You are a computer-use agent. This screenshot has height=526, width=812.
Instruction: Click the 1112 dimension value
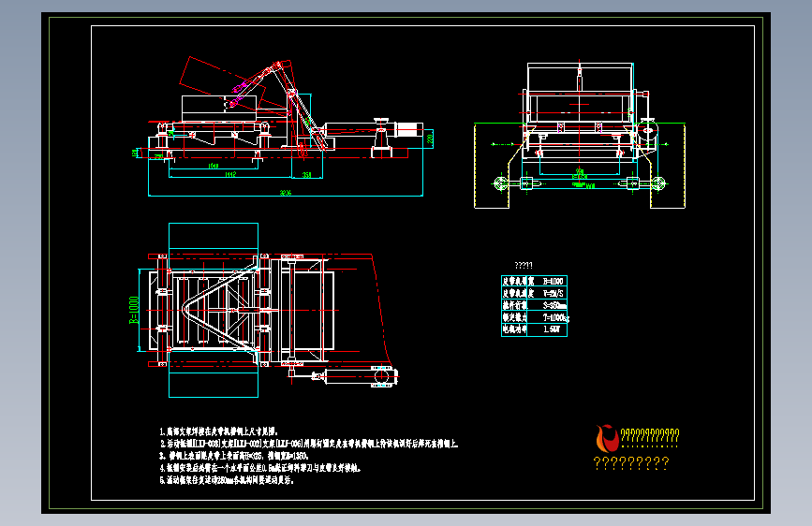click(x=230, y=174)
